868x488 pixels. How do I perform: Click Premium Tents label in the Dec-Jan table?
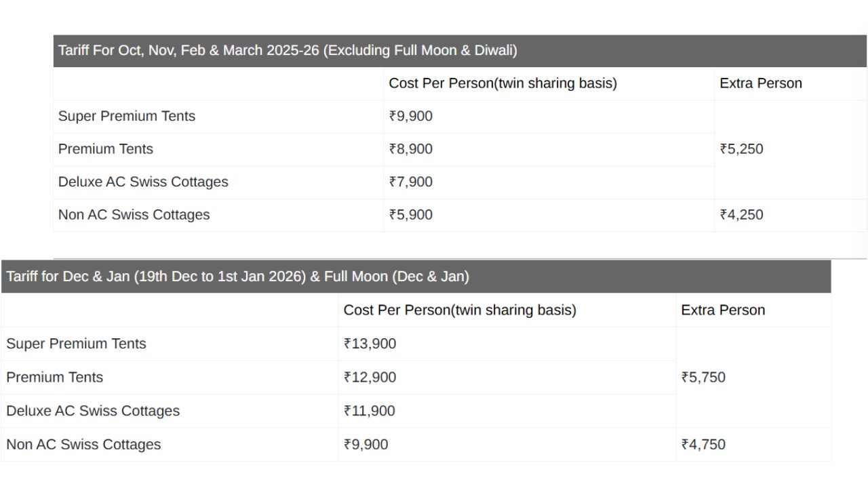55,378
